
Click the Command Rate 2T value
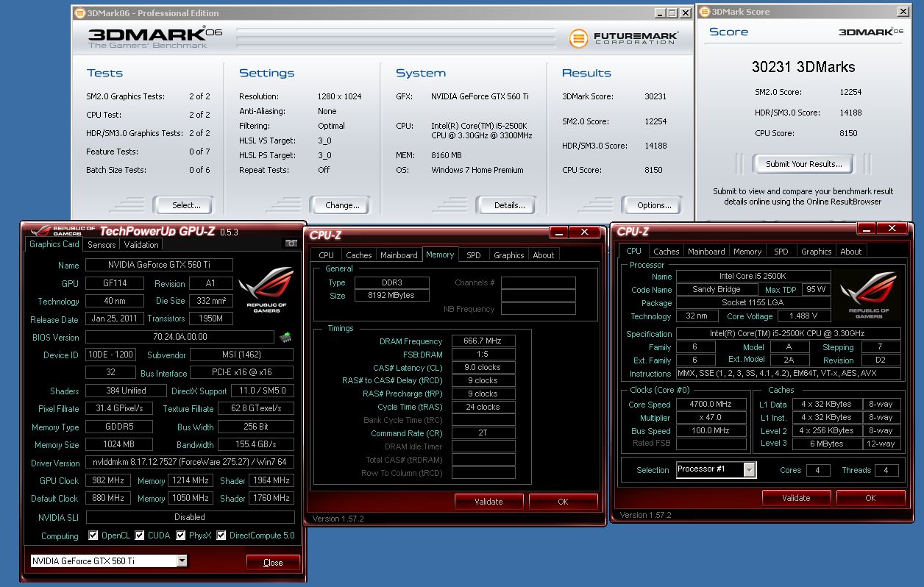click(x=483, y=433)
